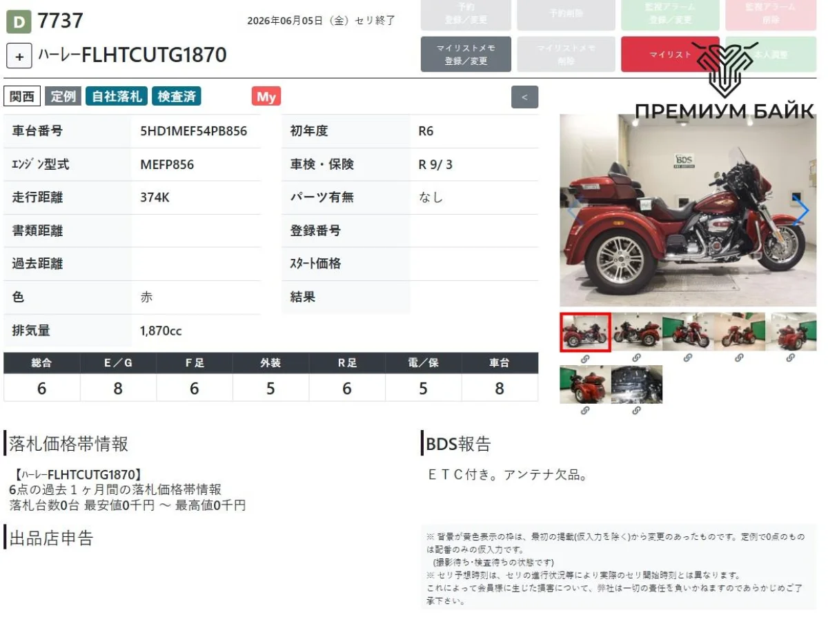Click the 外装 score column header
Screen dimensions: 828x644
[270, 363]
